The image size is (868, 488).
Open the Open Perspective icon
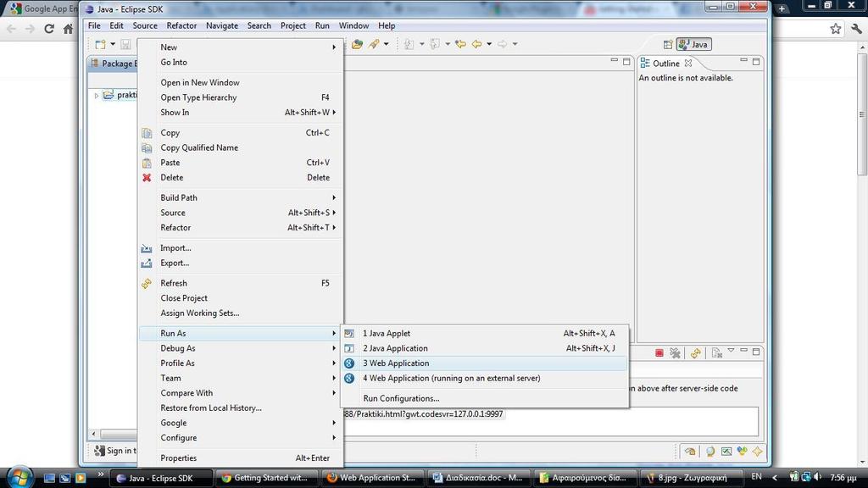coord(668,45)
